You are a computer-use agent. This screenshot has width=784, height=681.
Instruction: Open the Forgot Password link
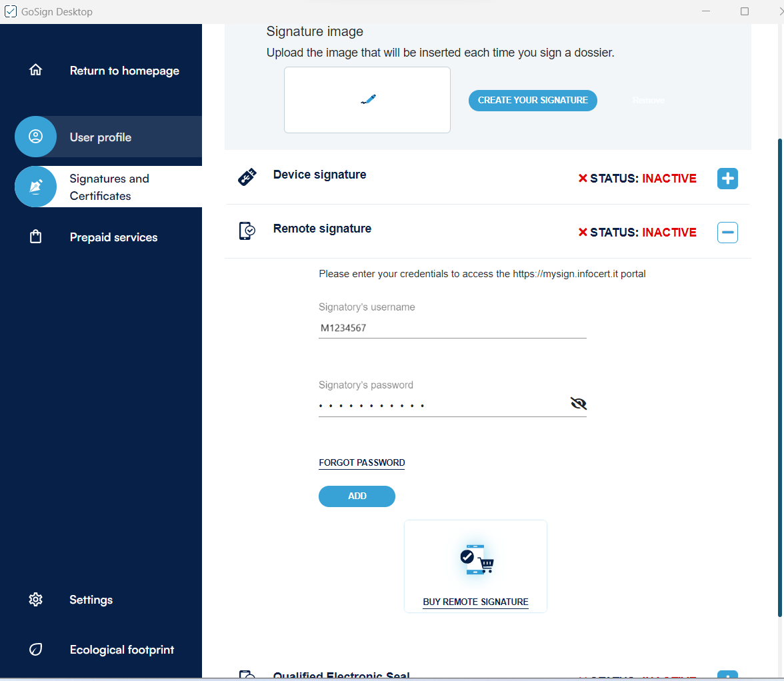pos(362,462)
